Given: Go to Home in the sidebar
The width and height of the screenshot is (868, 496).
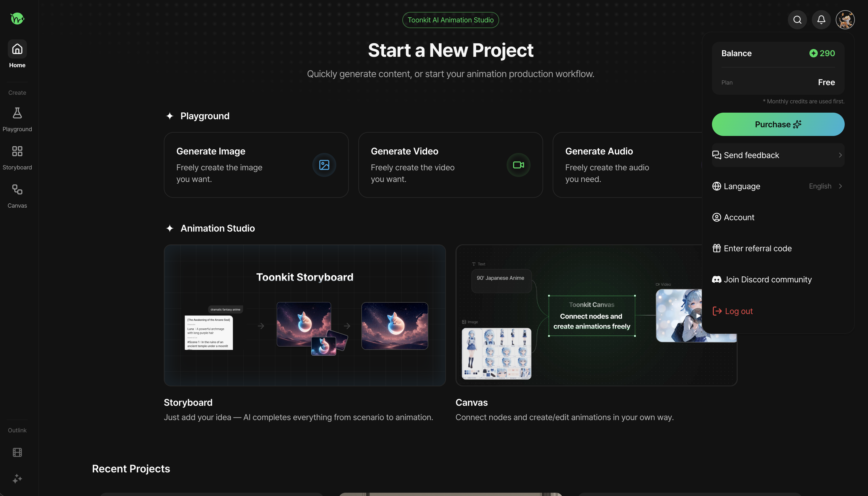Looking at the screenshot, I should (x=17, y=54).
